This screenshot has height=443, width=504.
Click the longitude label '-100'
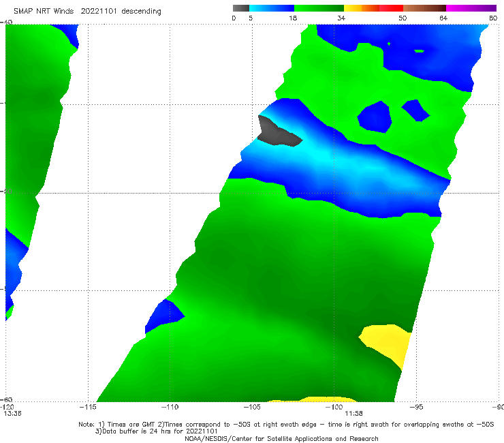[x=334, y=407]
